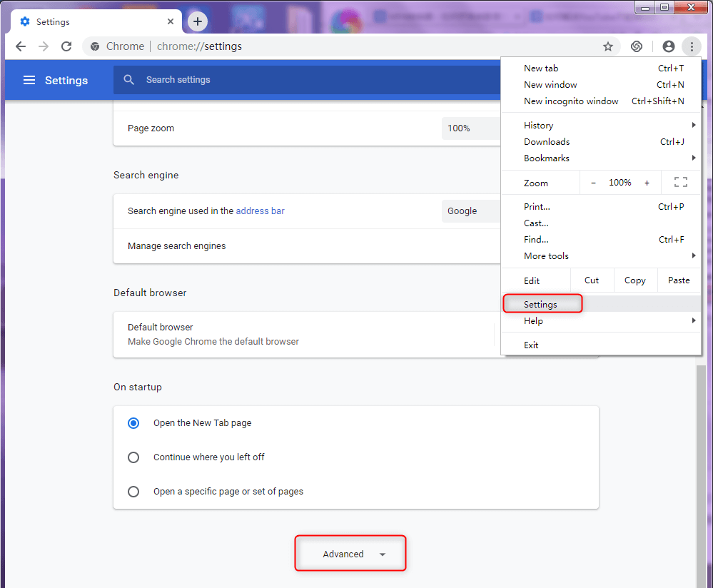This screenshot has height=588, width=713.
Task: Expand the Advanced settings section
Action: tap(350, 554)
